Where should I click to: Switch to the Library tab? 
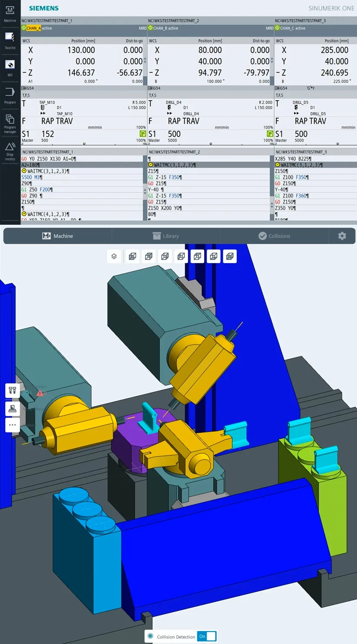coord(166,236)
